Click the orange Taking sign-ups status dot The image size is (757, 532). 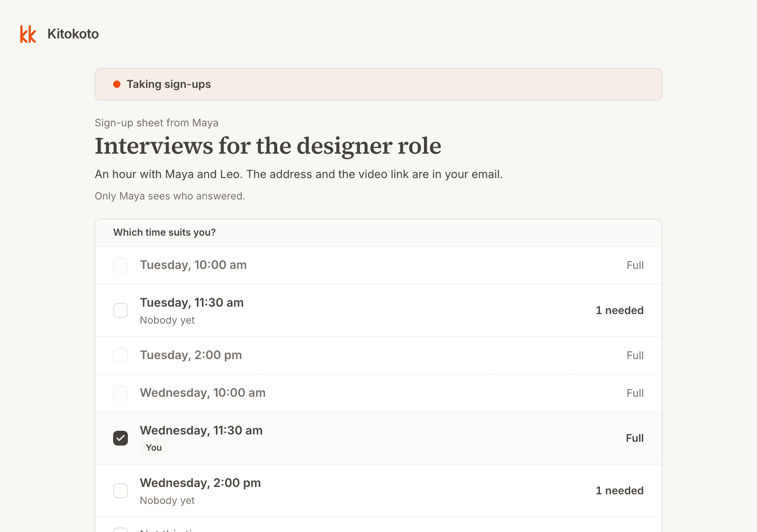pos(117,84)
